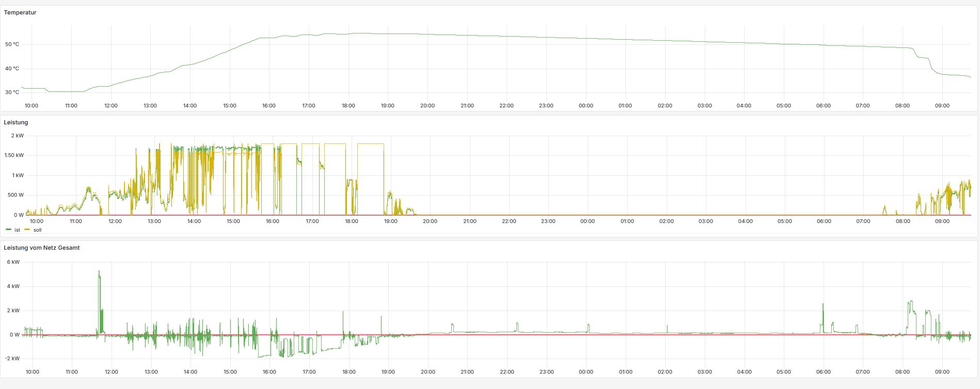
Task: Click the 13:00 tick in Leistung panel
Action: click(154, 221)
